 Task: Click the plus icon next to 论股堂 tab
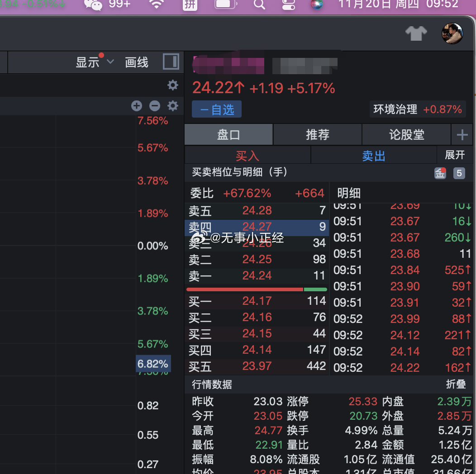coord(462,134)
